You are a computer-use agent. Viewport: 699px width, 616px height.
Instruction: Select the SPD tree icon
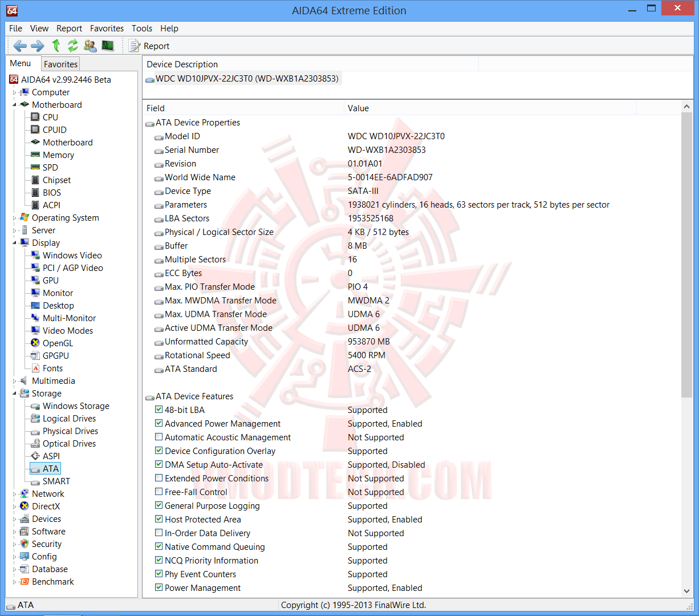tap(35, 167)
